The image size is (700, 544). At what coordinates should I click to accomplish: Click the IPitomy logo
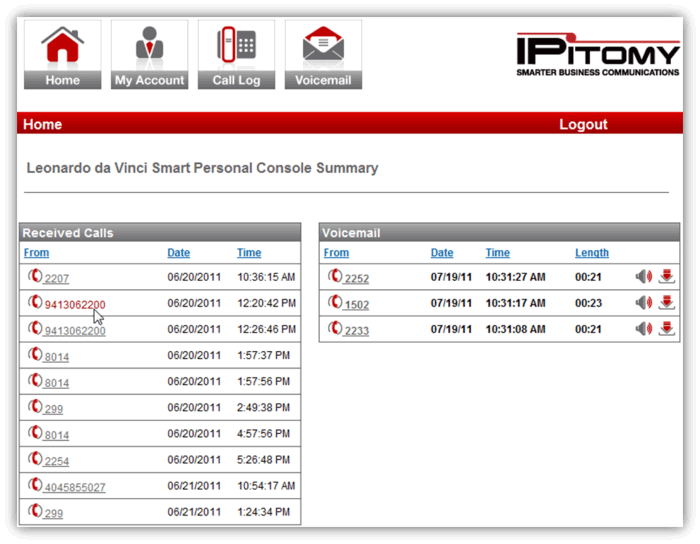tap(598, 54)
